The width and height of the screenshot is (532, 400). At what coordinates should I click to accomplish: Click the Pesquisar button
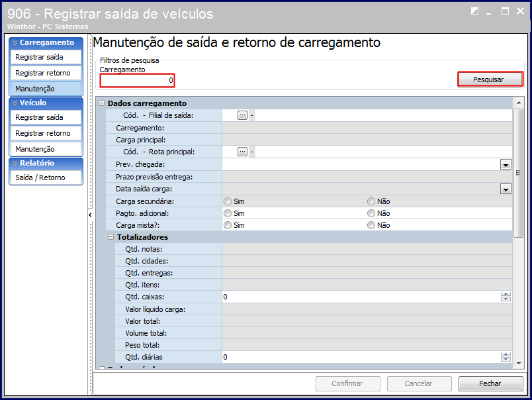[x=490, y=79]
